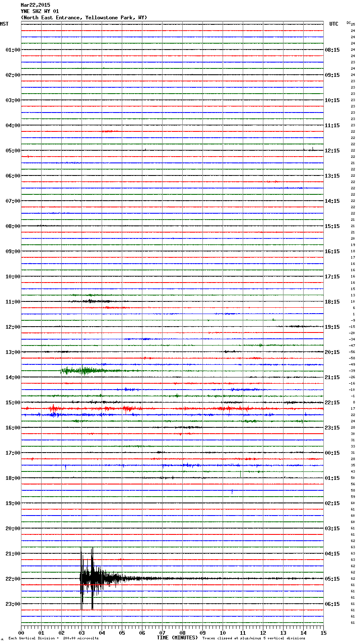Select the 15 minute tick label

click(323, 633)
